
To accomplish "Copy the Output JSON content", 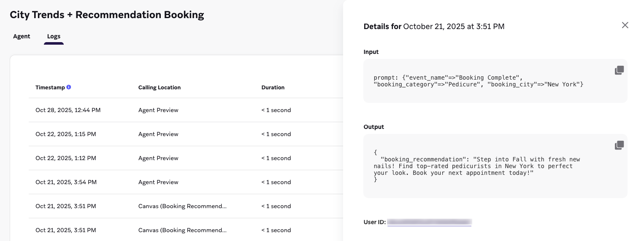I will [619, 145].
